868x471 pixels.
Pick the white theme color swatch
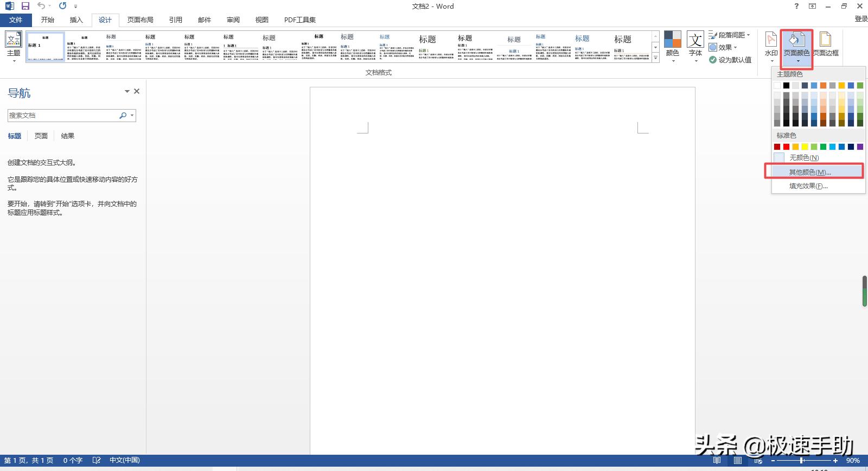pos(777,85)
